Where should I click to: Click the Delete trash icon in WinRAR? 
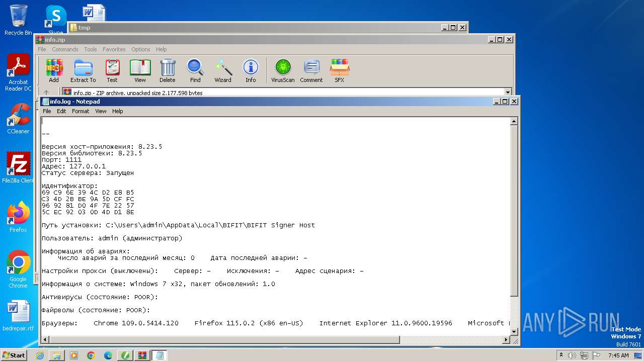coord(168,71)
